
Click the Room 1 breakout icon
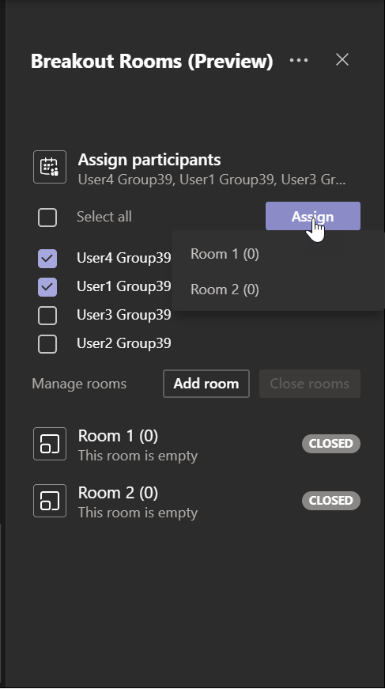pyautogui.click(x=50, y=444)
